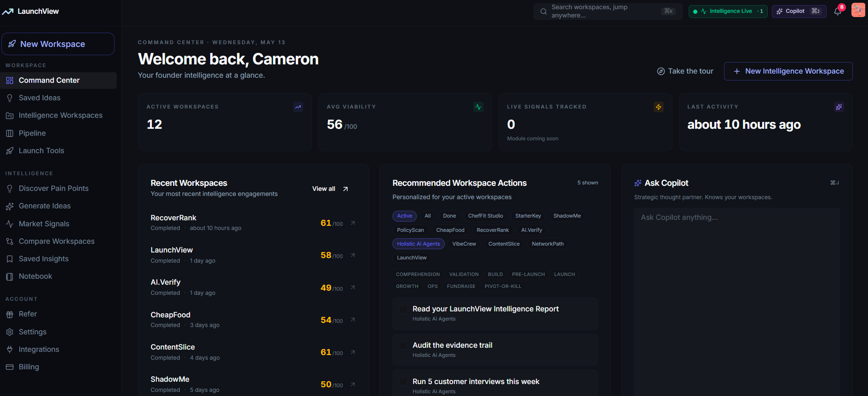Check off Audit the evidence trail
Screen dimensions: 868x396
[x=403, y=345]
